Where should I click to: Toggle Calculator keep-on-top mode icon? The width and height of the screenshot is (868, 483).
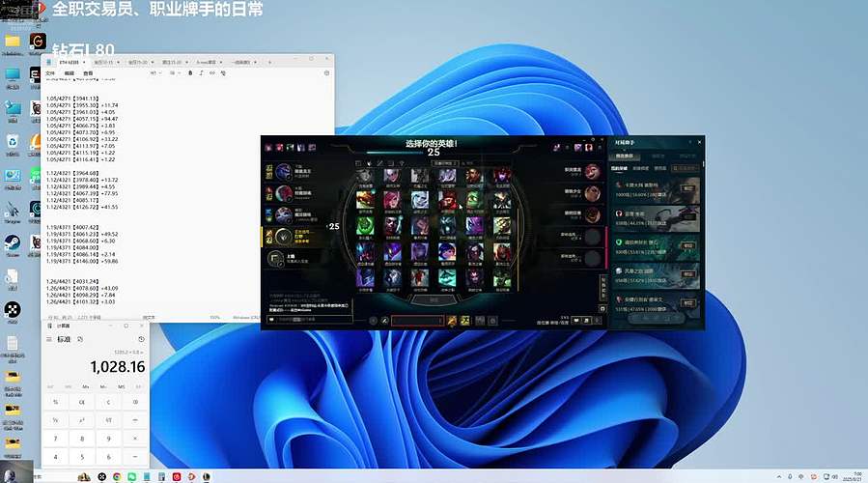coord(80,339)
